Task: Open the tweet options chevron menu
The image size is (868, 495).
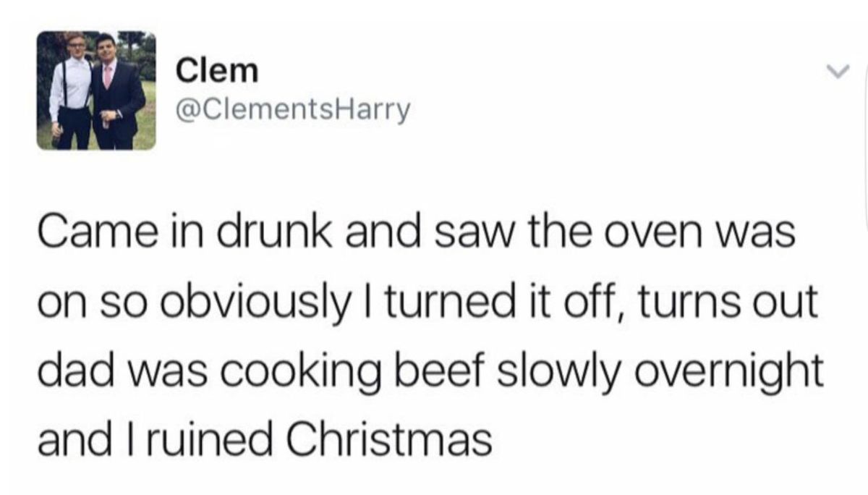Action: coord(835,72)
